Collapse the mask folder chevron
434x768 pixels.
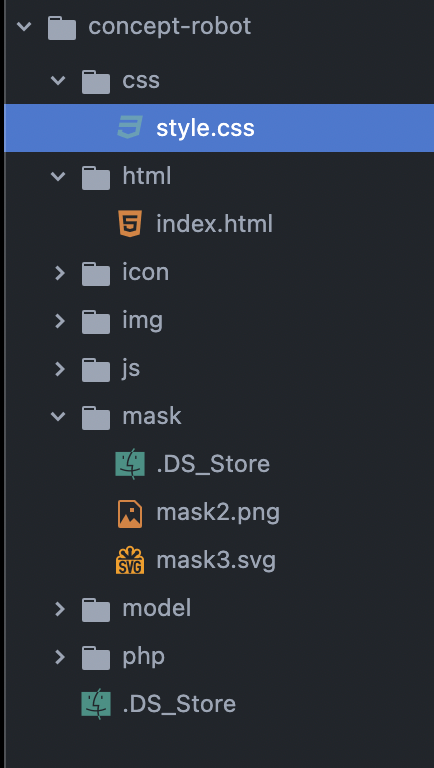click(x=58, y=416)
